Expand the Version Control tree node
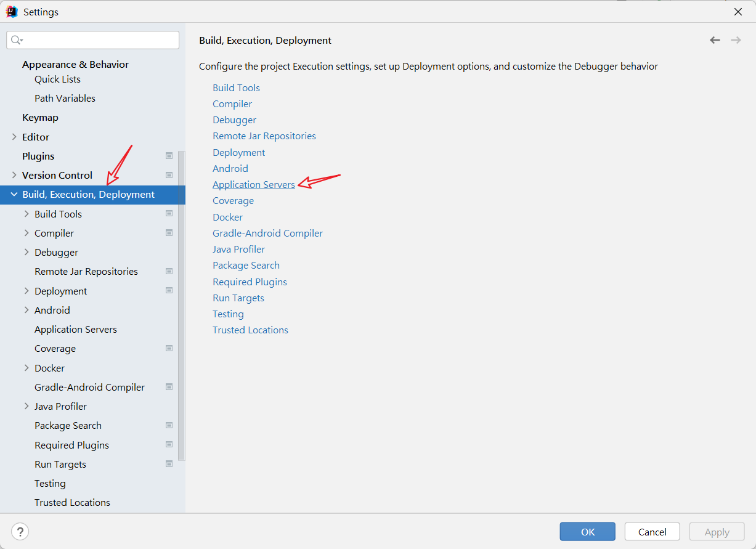This screenshot has height=549, width=756. pyautogui.click(x=14, y=175)
